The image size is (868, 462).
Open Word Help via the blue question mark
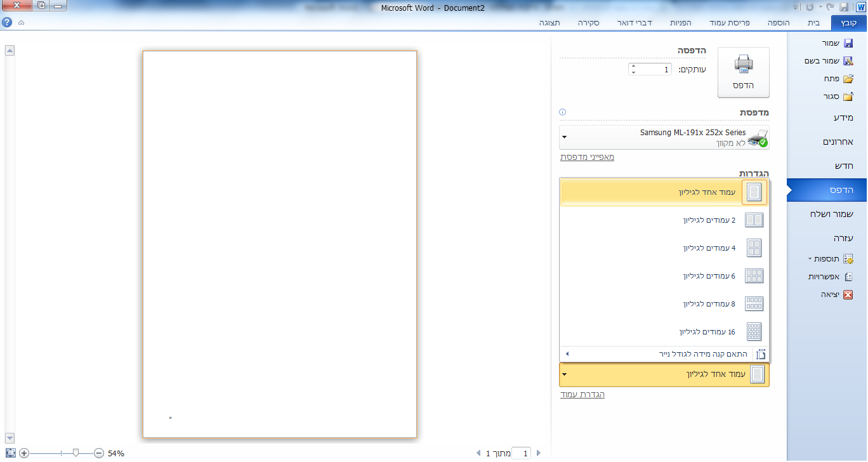[x=7, y=22]
